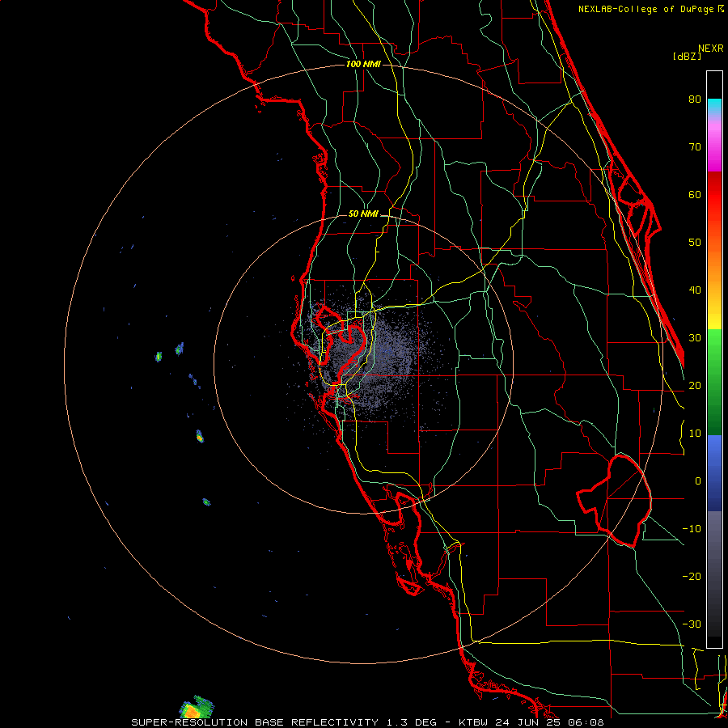This screenshot has height=728, width=728.
Task: Select the 30 value on the dBZ scale
Action: coord(695,338)
